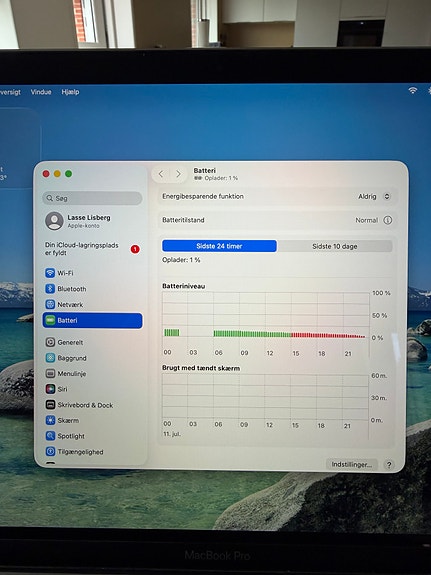Click the help question mark button
Image resolution: width=431 pixels, height=575 pixels.
coord(389,465)
